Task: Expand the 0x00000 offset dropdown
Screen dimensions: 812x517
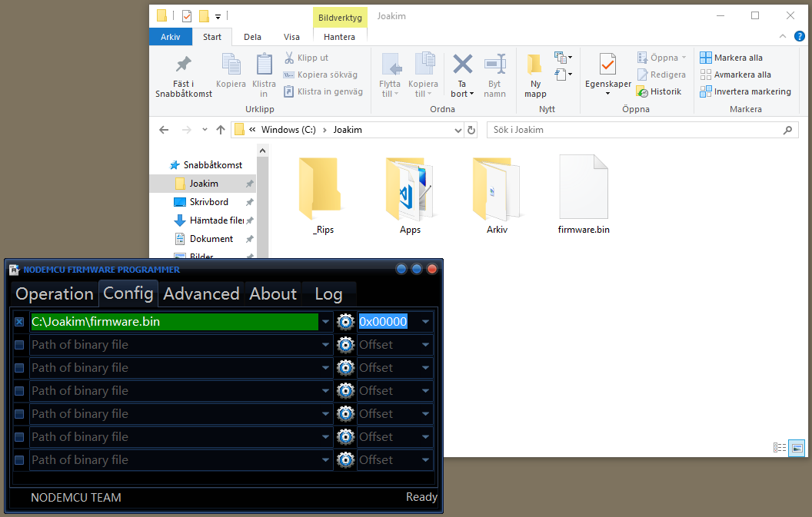Action: pos(425,322)
